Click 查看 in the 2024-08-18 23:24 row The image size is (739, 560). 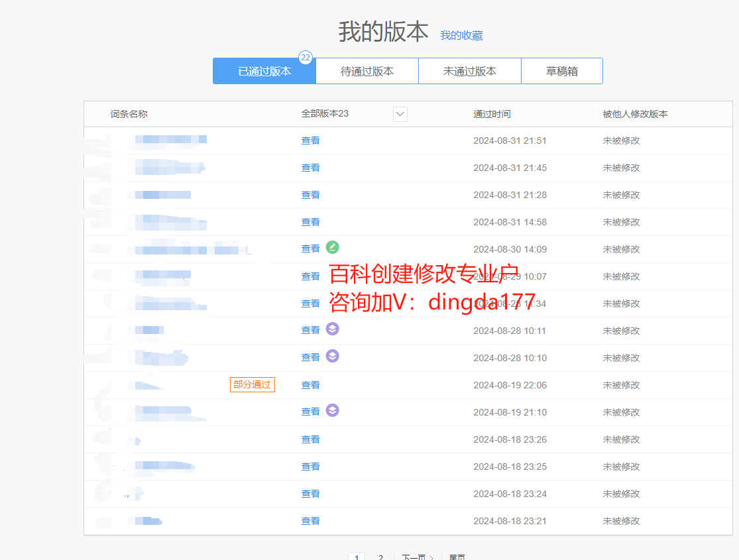[311, 494]
